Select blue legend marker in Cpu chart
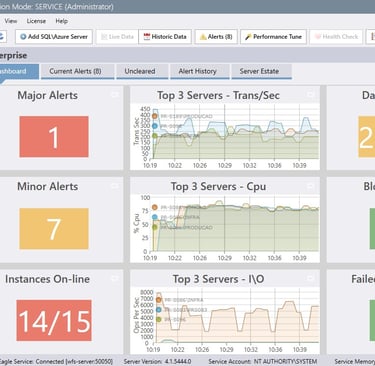Viewport: 375px width, 366px height. click(155, 217)
